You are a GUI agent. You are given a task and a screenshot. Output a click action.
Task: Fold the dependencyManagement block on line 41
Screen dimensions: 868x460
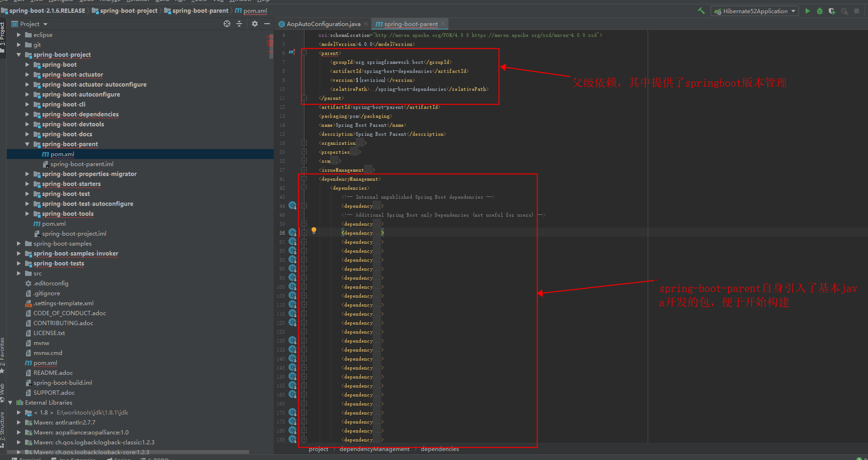pos(304,179)
